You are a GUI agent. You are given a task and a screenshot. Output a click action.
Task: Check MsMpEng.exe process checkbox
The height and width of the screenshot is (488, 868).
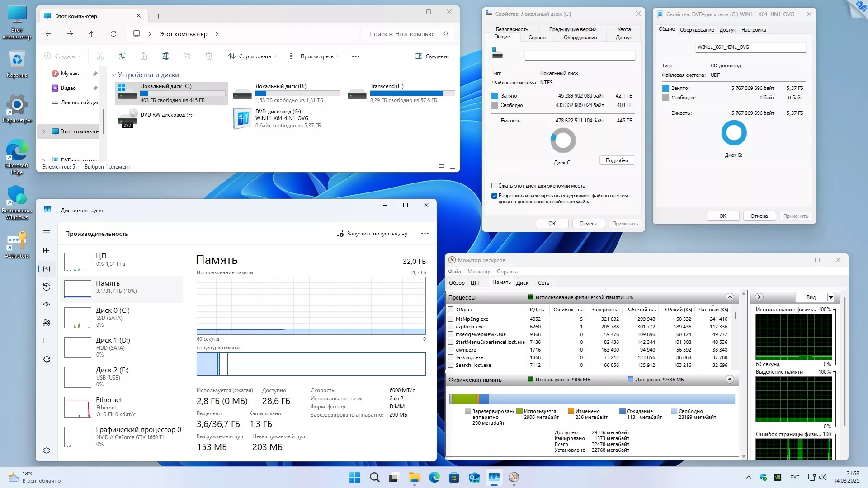[451, 319]
